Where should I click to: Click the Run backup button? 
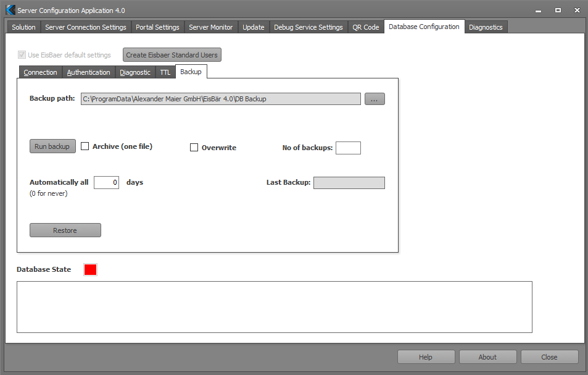click(52, 146)
